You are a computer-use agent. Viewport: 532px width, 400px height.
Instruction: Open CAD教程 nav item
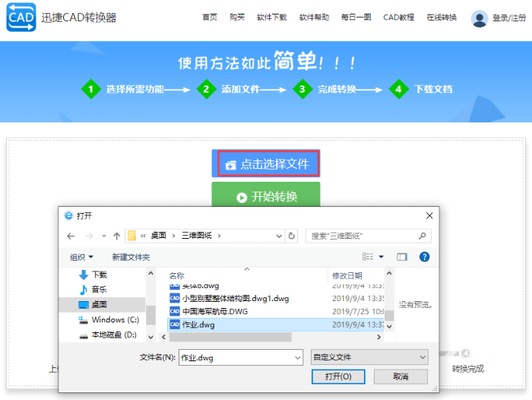point(398,17)
